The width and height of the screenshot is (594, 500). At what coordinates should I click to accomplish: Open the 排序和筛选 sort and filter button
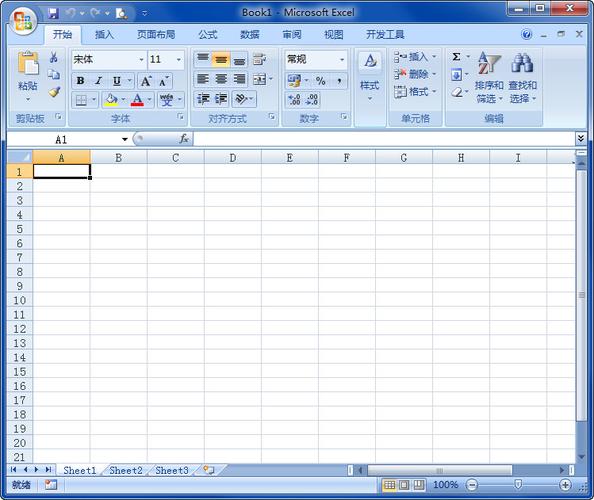point(489,77)
